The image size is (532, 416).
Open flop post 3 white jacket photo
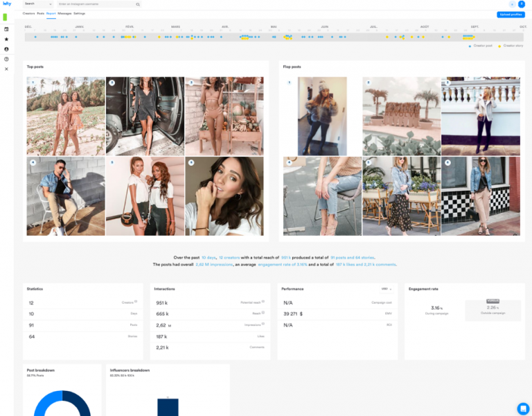[481, 116]
